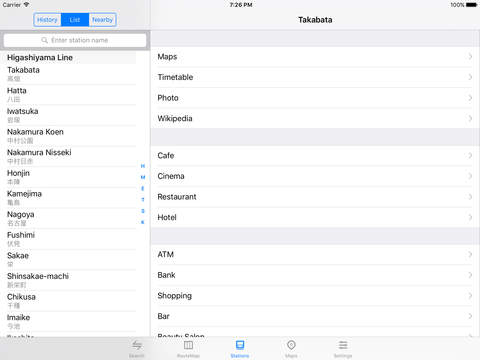This screenshot has height=360, width=480.
Task: Expand the Hotel row chevron
Action: 470,218
